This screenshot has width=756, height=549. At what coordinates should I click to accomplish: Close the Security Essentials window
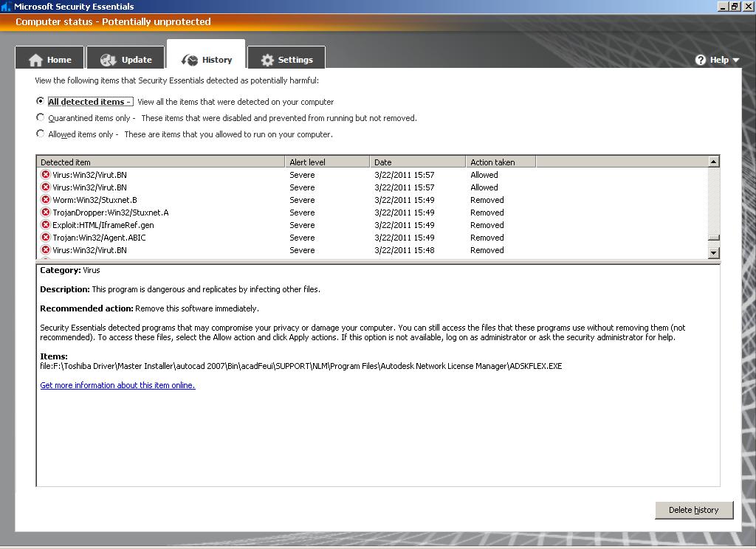coord(748,6)
